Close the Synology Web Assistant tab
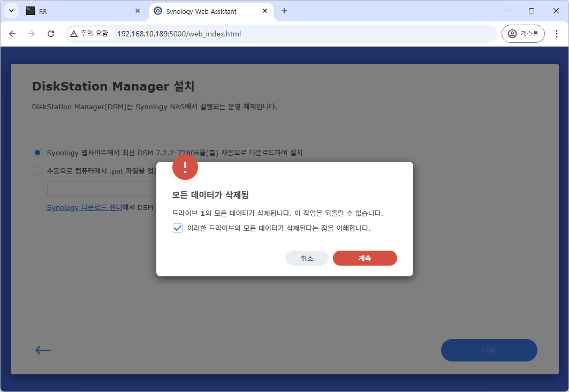The height and width of the screenshot is (392, 569). point(265,11)
